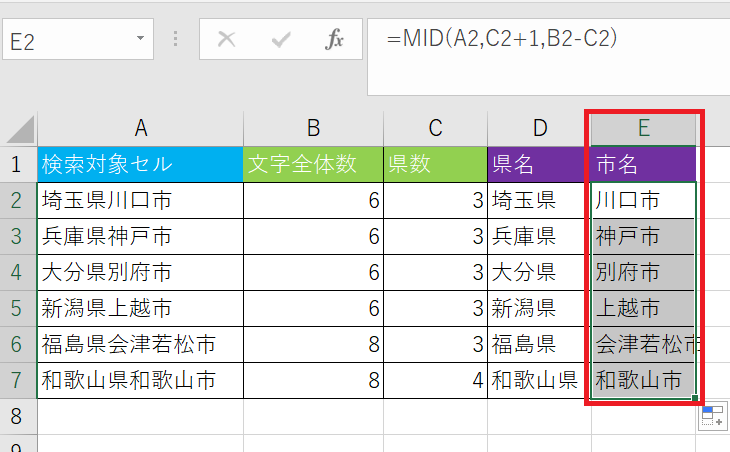730x452 pixels.
Task: Click header cell '市名'
Action: (x=643, y=164)
